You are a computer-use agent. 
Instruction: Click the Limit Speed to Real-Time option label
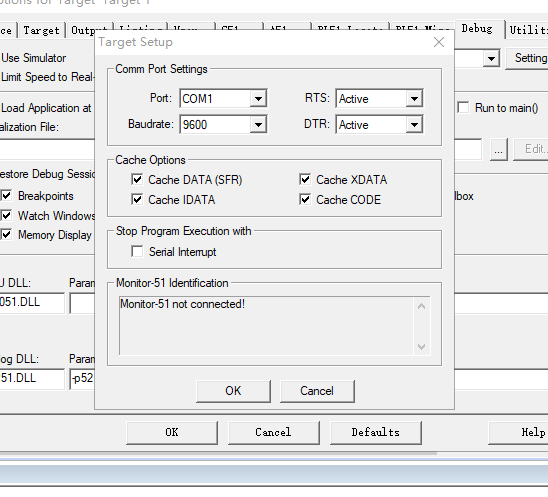tap(48, 77)
